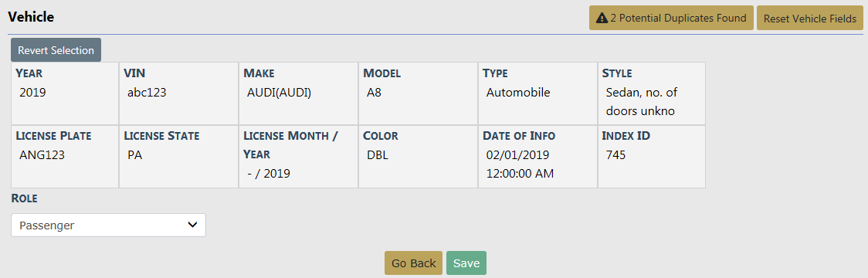Save the vehicle record
This screenshot has width=868, height=278.
(x=466, y=263)
